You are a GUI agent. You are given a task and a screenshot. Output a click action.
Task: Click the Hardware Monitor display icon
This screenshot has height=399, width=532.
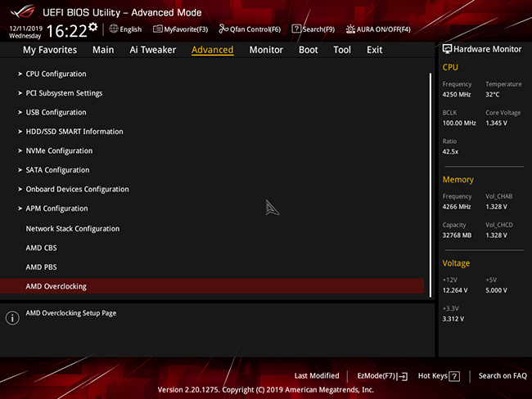coord(447,49)
